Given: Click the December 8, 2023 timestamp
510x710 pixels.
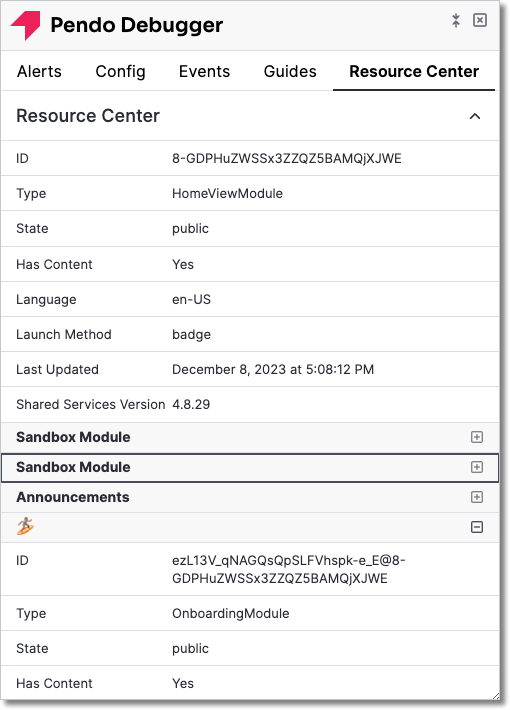Looking at the screenshot, I should coord(273,369).
